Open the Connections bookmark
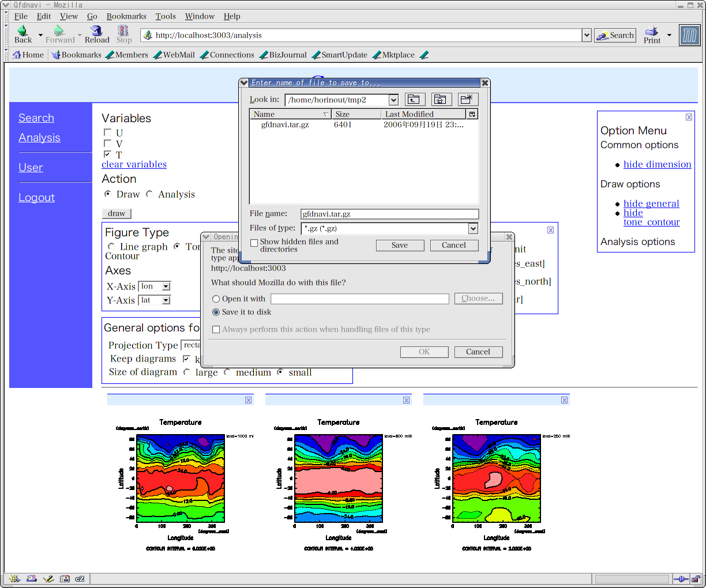 click(x=227, y=55)
